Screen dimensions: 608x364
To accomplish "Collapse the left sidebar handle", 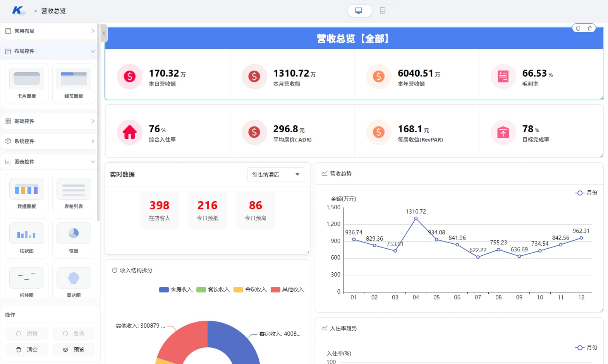I will coord(104,33).
